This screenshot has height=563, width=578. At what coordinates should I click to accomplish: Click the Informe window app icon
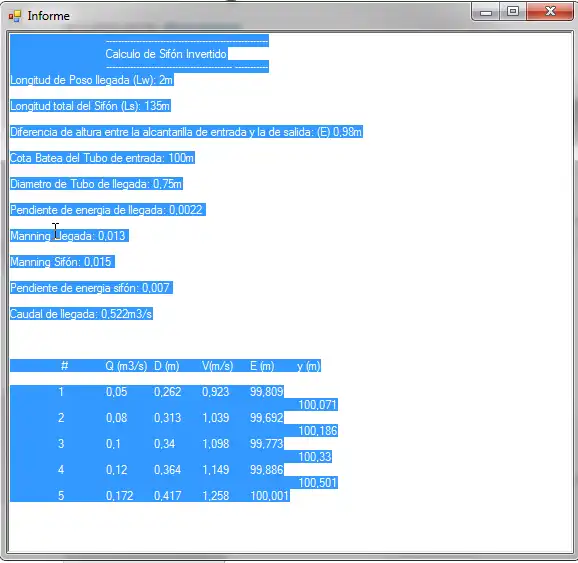tap(15, 16)
